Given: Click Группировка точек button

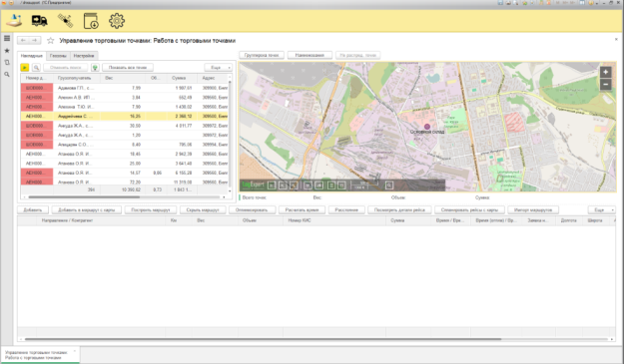Looking at the screenshot, I should tap(262, 55).
